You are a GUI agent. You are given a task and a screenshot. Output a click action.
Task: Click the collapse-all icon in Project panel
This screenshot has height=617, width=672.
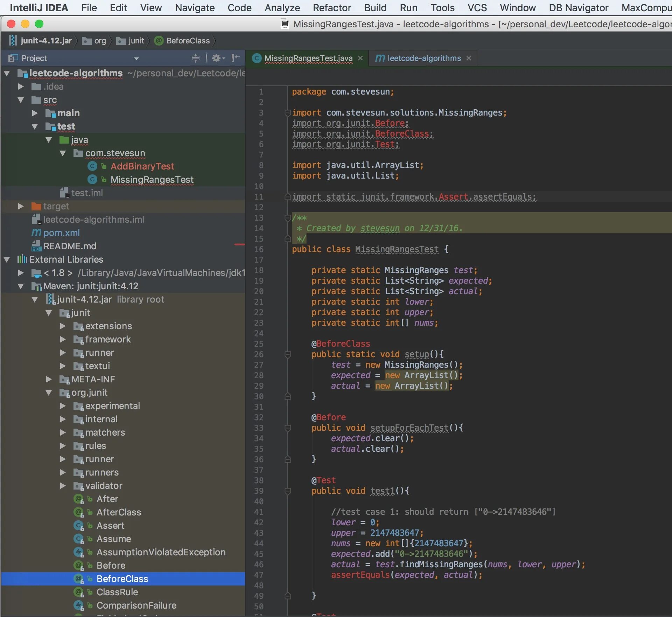pos(196,58)
